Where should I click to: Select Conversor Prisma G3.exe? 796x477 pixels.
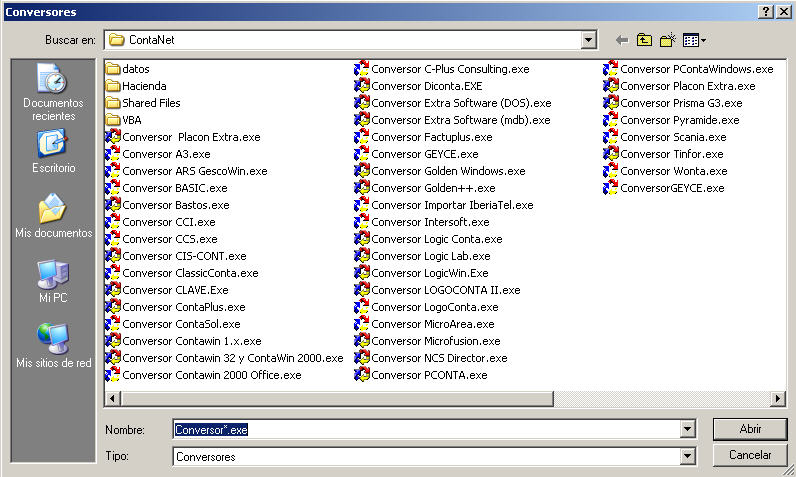(x=673, y=103)
